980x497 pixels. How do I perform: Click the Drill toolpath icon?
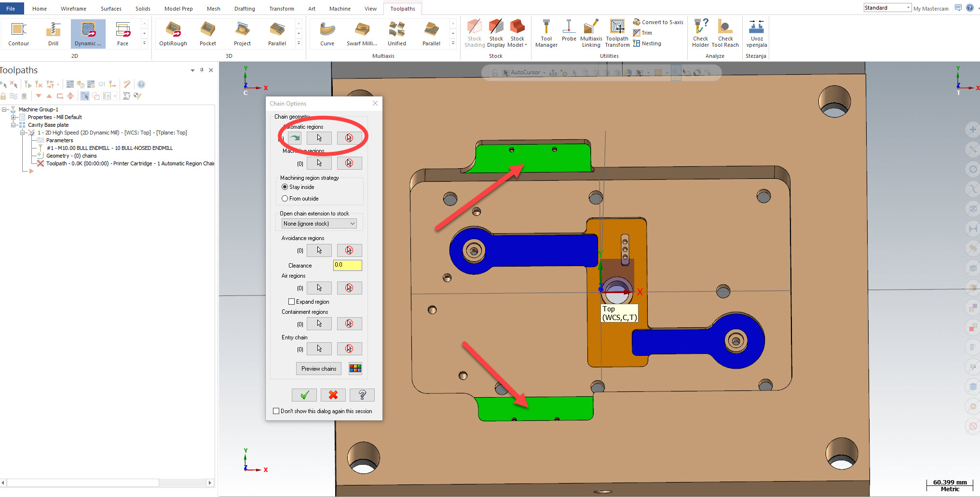(53, 33)
